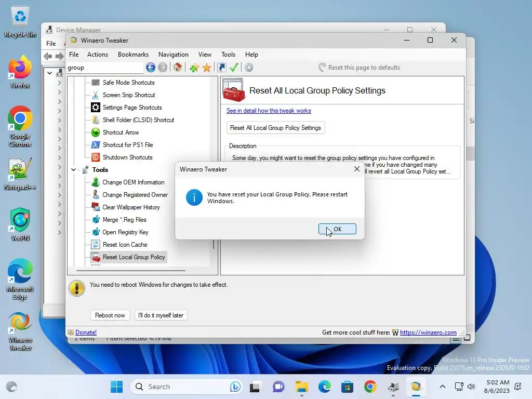Viewport: 532px width, 399px height.
Task: Click Reset this page to defaults
Action: [x=360, y=68]
